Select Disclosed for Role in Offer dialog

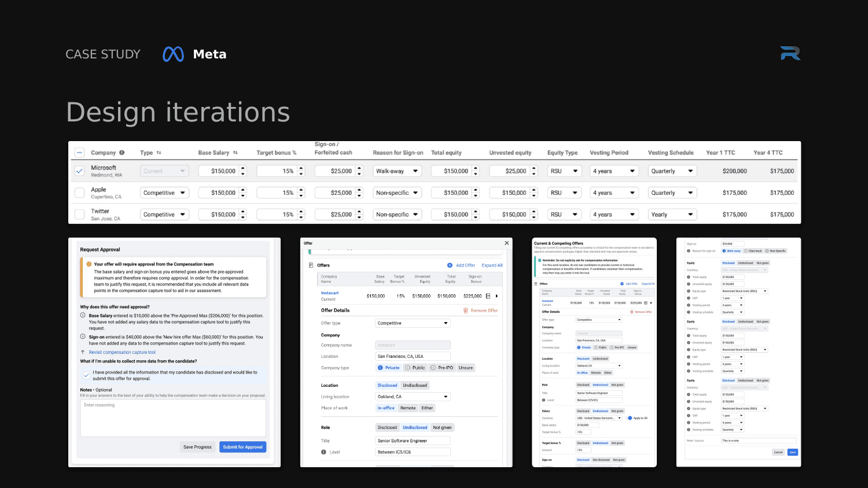[x=388, y=428]
